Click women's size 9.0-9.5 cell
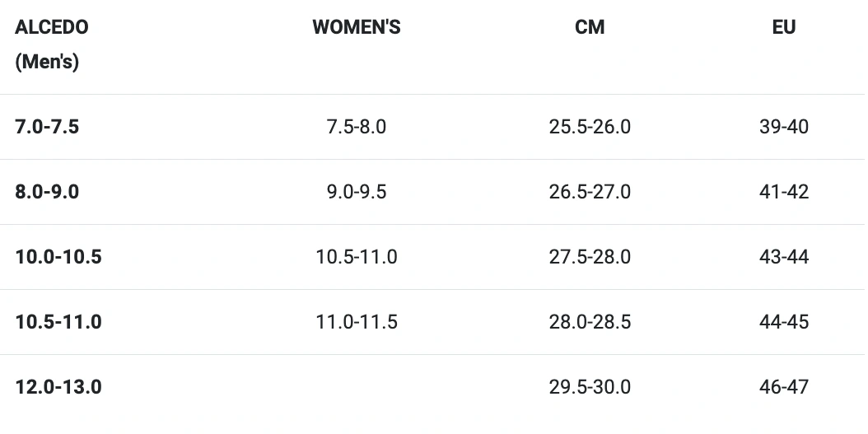The width and height of the screenshot is (868, 434). (357, 192)
